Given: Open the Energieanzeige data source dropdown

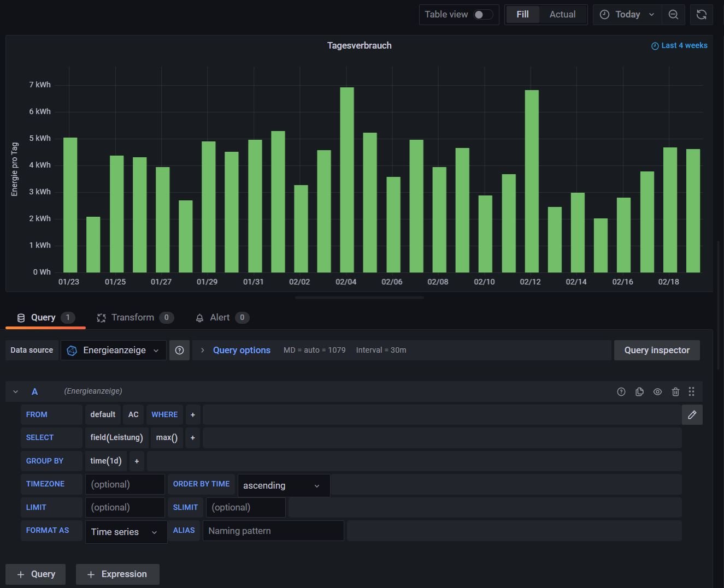Looking at the screenshot, I should pos(114,351).
